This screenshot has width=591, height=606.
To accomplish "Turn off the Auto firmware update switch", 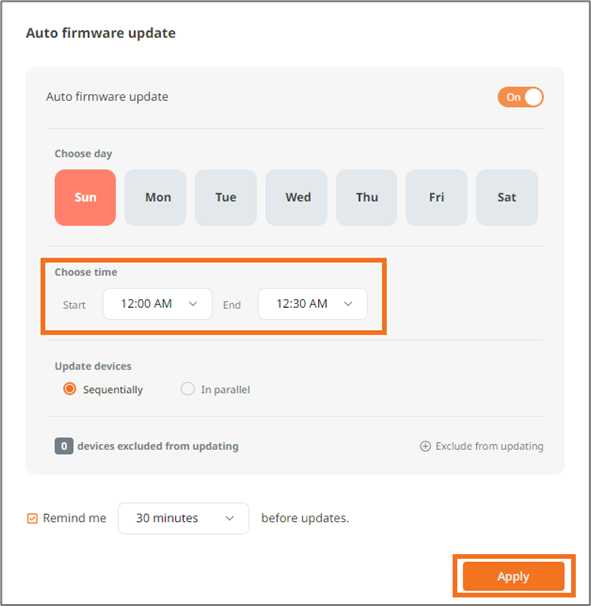I will (x=520, y=97).
